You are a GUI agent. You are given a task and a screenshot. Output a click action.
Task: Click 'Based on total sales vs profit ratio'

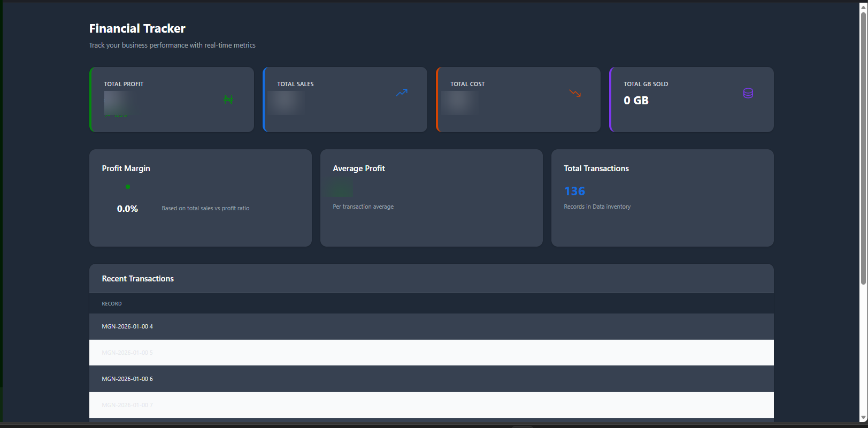(205, 208)
